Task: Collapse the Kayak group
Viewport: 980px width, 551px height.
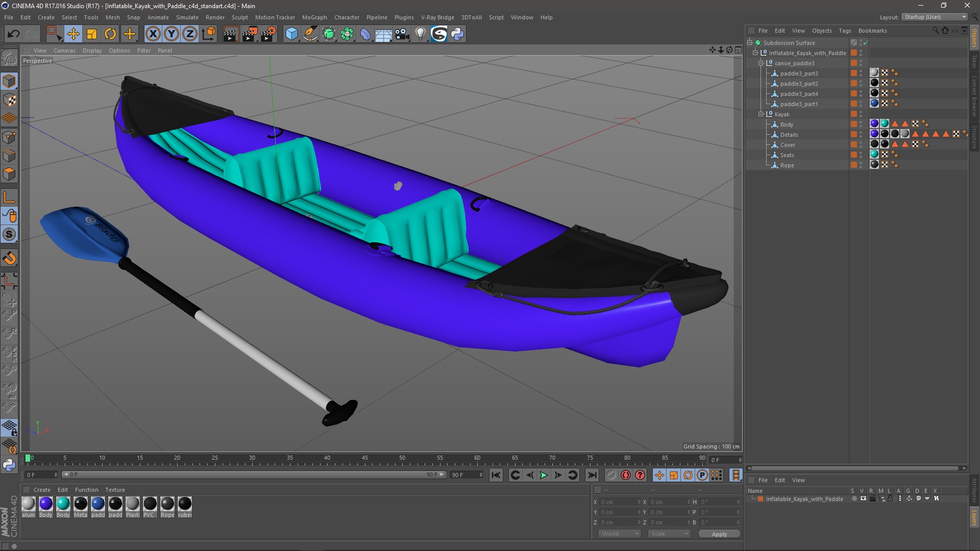Action: click(761, 114)
